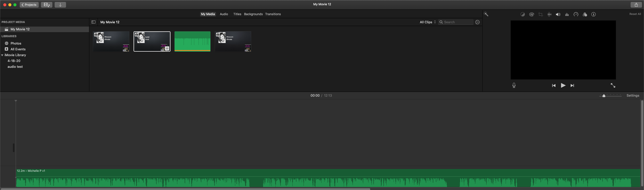Image resolution: width=644 pixels, height=190 pixels.
Task: Open Clip Filter and Audio Effects
Action: point(585,14)
